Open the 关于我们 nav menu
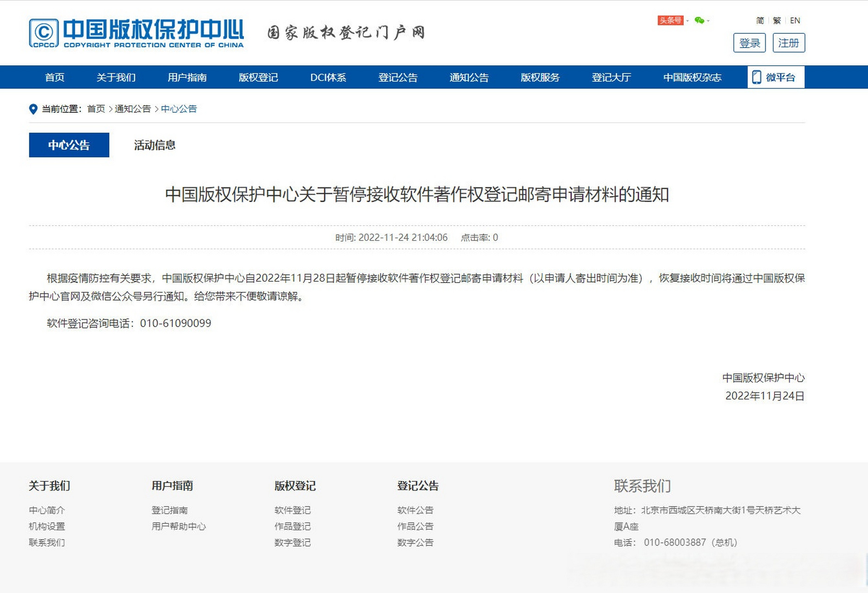Viewport: 868px width, 593px height. (116, 77)
